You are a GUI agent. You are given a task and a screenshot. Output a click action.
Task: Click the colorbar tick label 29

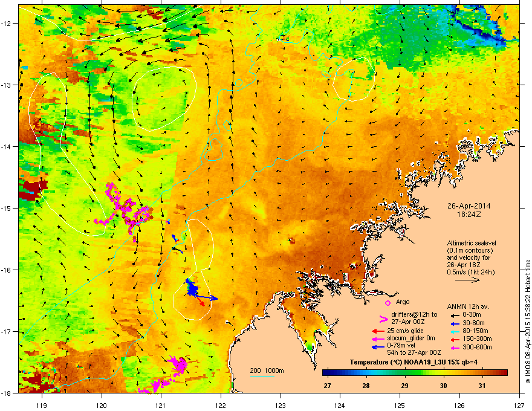pos(404,386)
